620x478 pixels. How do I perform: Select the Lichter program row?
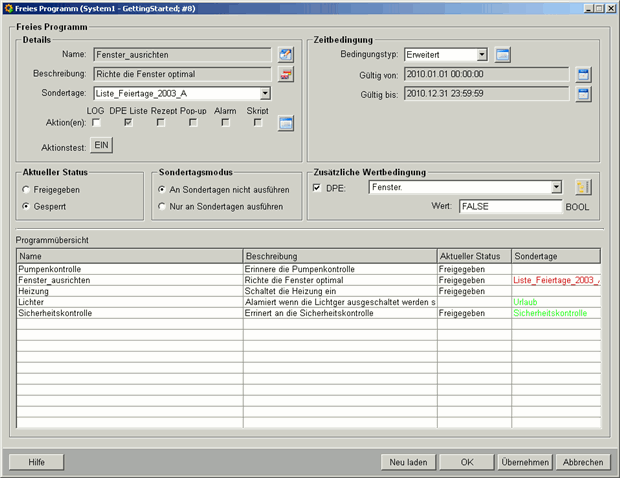(x=308, y=302)
